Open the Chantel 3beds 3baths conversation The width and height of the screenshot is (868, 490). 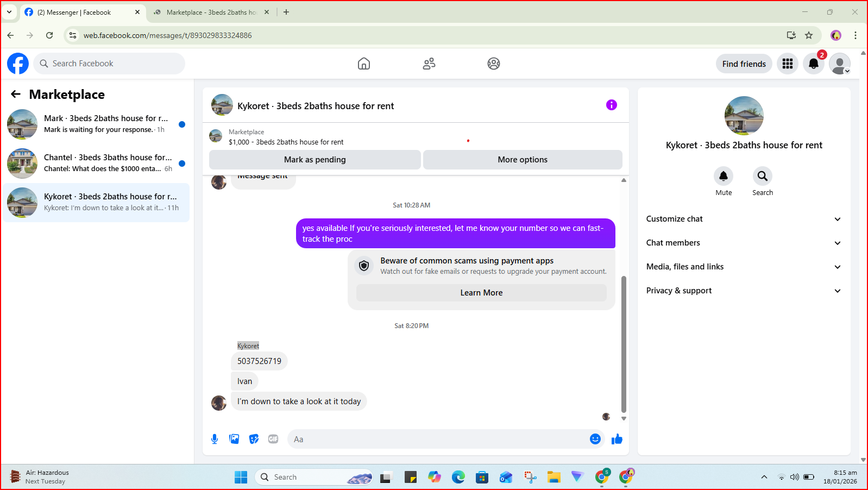(97, 163)
